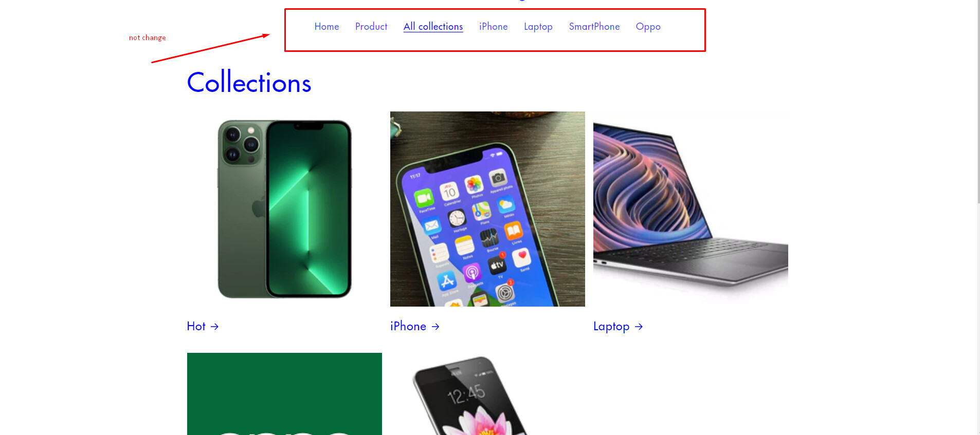
Task: Open the green Oppo logo thumbnail
Action: pyautogui.click(x=284, y=394)
